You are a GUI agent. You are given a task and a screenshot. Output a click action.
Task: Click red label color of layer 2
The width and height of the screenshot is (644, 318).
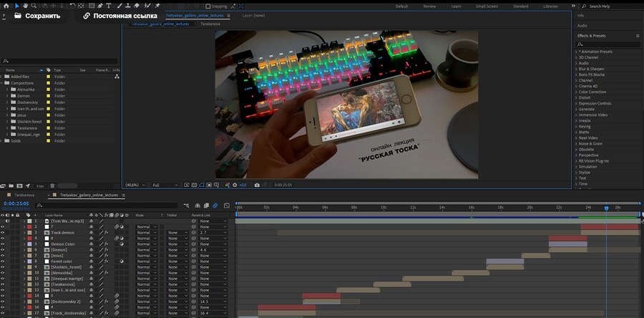(29, 227)
